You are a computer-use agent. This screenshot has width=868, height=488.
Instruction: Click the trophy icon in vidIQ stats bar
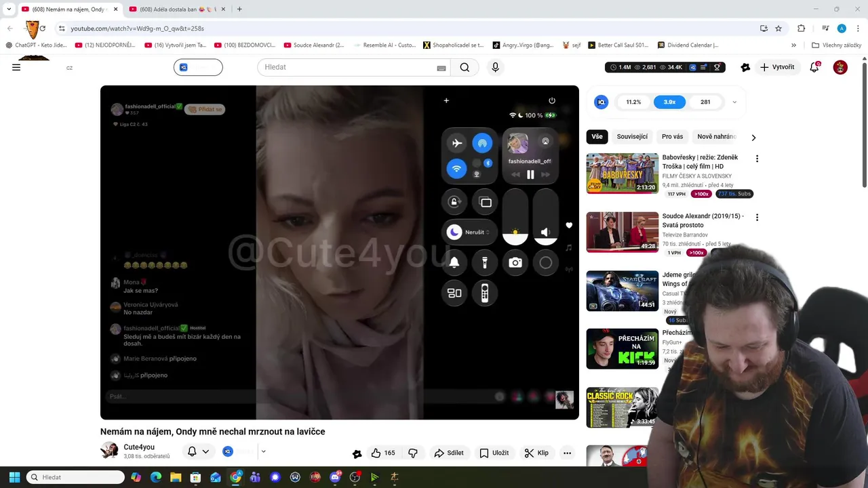tap(717, 67)
